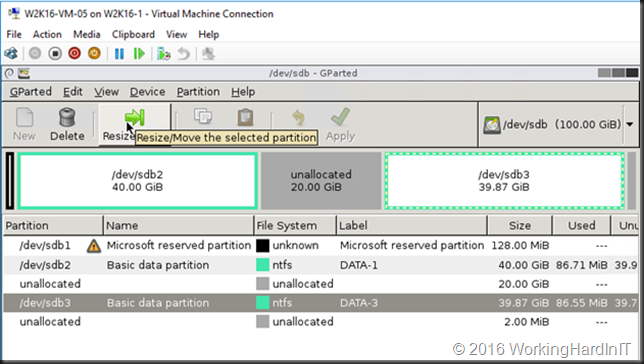Select the 2.00 MiB unallocated row
This screenshot has width=644, height=364.
(x=320, y=322)
